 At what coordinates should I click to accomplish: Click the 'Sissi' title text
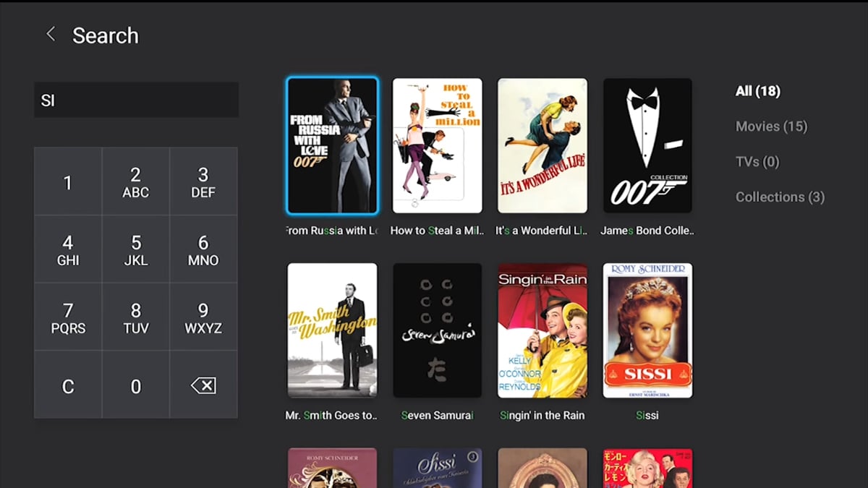pyautogui.click(x=647, y=416)
